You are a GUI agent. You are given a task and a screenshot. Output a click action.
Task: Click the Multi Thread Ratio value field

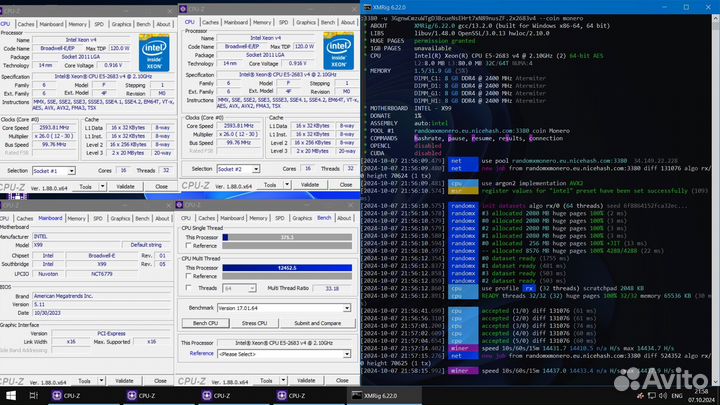(332, 288)
